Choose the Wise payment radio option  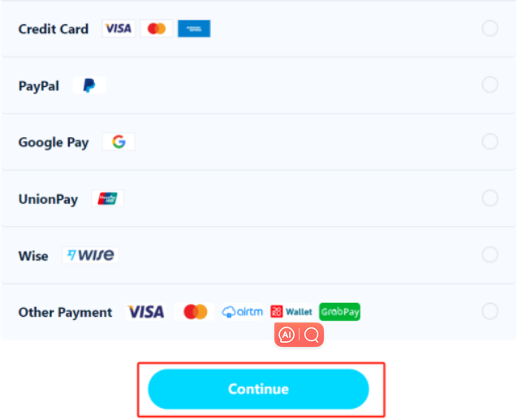(490, 255)
